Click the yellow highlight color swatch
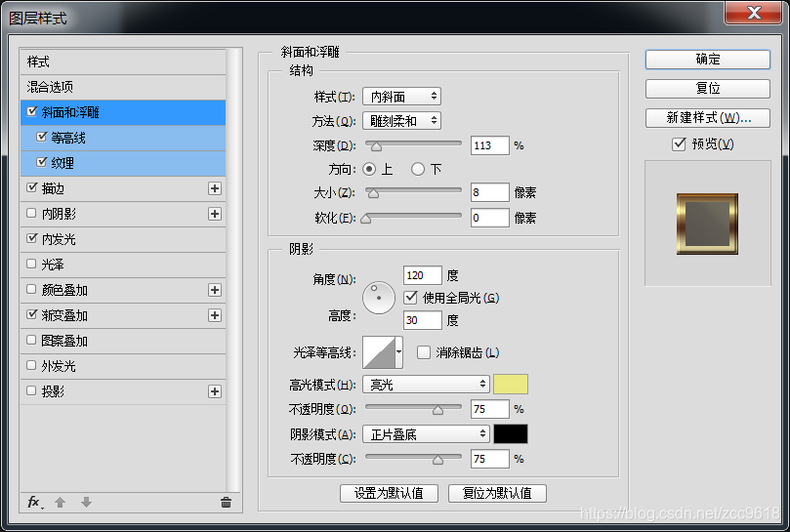Viewport: 790px width, 532px height. [511, 385]
